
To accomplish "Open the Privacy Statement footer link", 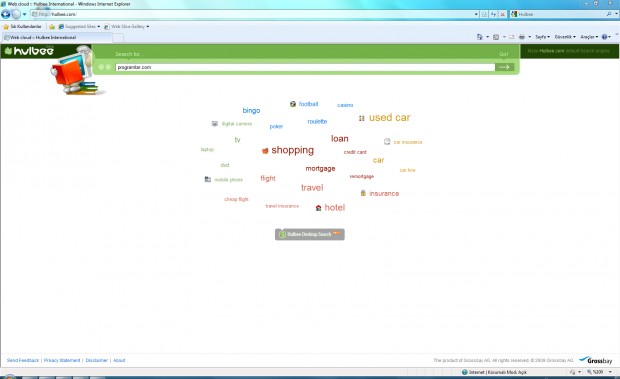I will pos(62,360).
